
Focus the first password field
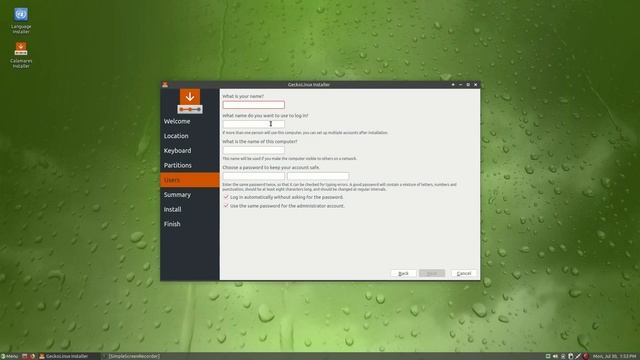253,176
